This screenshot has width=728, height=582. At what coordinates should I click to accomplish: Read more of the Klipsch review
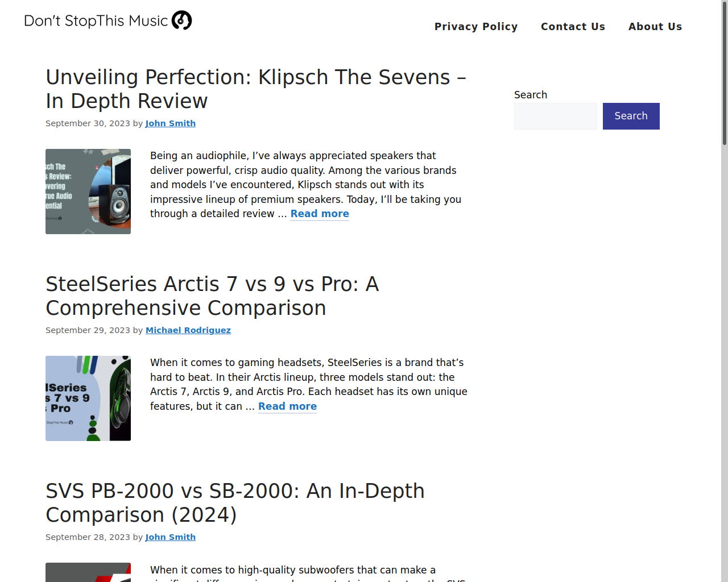pyautogui.click(x=320, y=214)
